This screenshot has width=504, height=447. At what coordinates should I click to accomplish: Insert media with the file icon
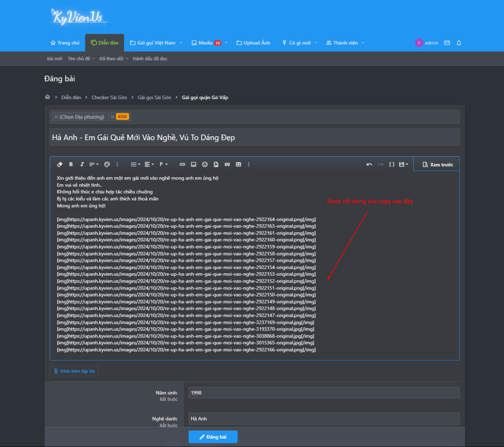pos(216,164)
